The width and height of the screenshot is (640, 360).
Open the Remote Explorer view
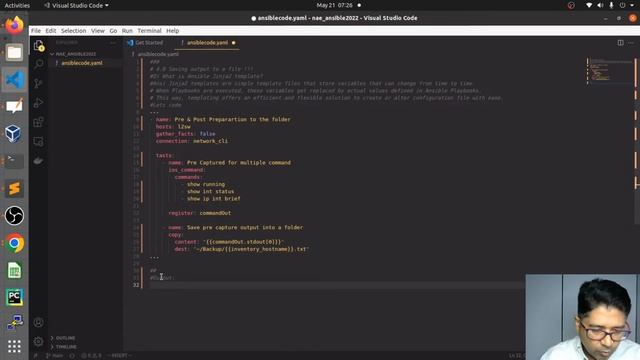coord(38,142)
